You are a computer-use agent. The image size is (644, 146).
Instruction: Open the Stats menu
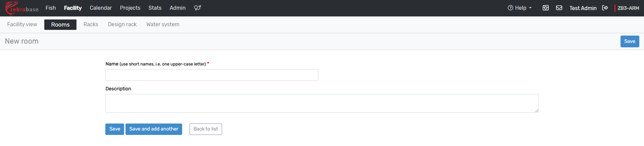[155, 8]
